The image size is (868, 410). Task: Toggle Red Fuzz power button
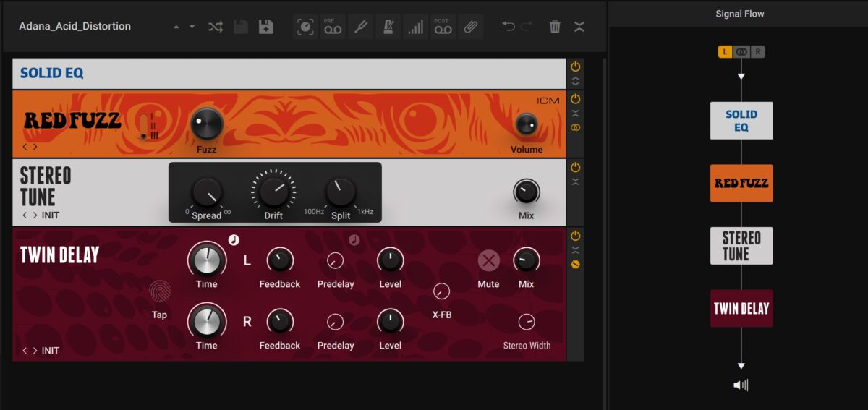click(x=576, y=99)
